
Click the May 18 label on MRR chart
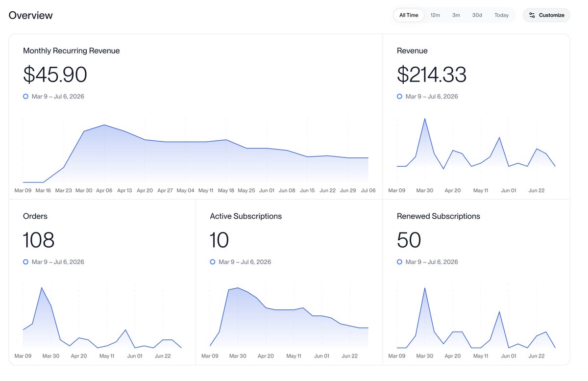226,190
